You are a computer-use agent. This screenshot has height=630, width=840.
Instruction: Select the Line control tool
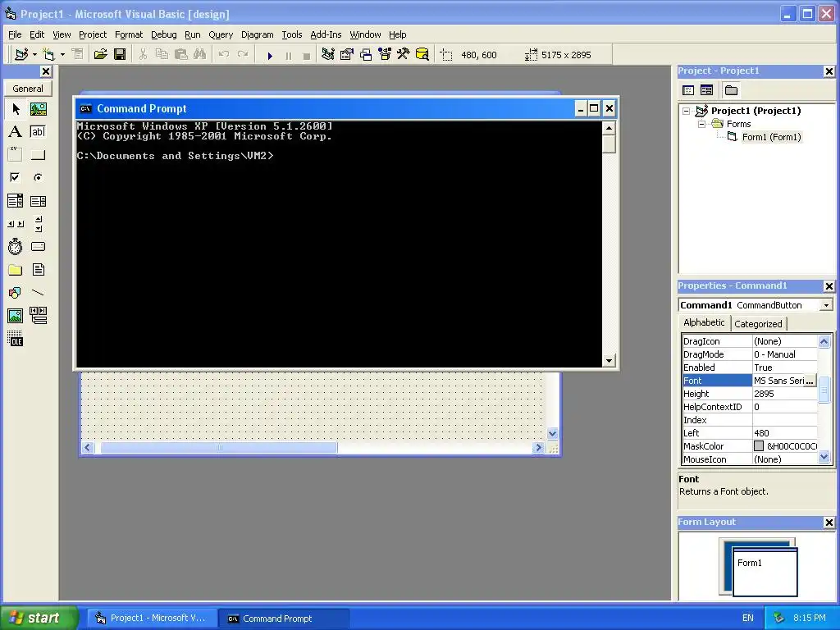point(38,293)
